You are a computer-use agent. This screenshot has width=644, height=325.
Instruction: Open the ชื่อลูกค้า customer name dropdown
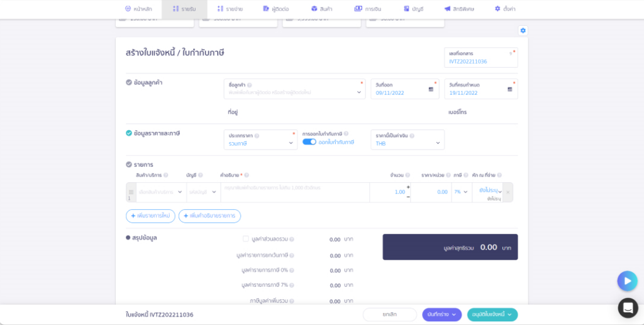(x=294, y=89)
